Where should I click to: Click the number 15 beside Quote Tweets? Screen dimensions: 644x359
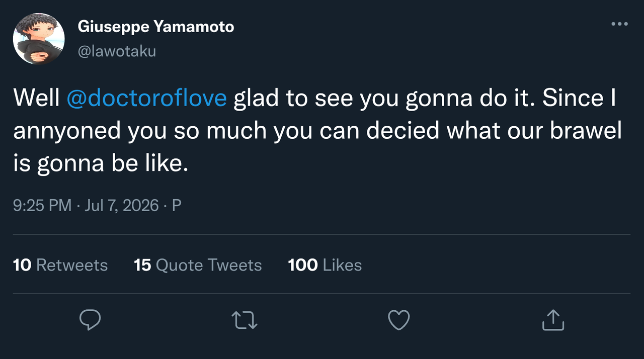[142, 265]
